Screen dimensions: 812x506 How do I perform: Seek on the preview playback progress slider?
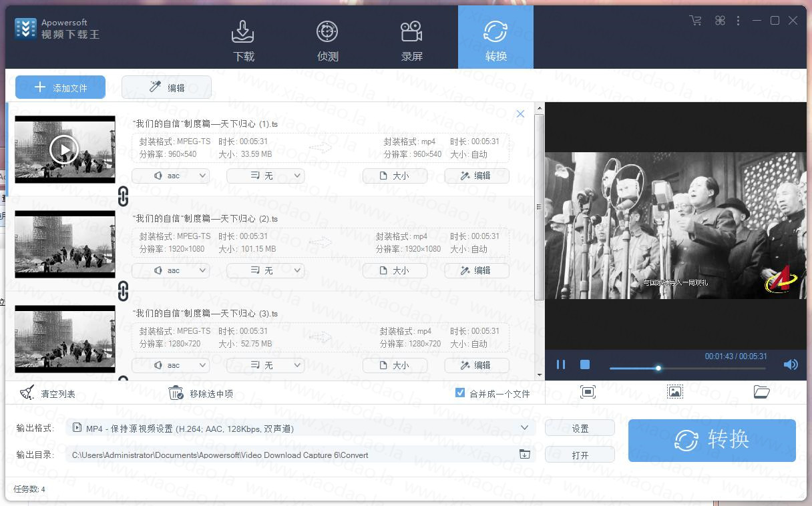[688, 368]
